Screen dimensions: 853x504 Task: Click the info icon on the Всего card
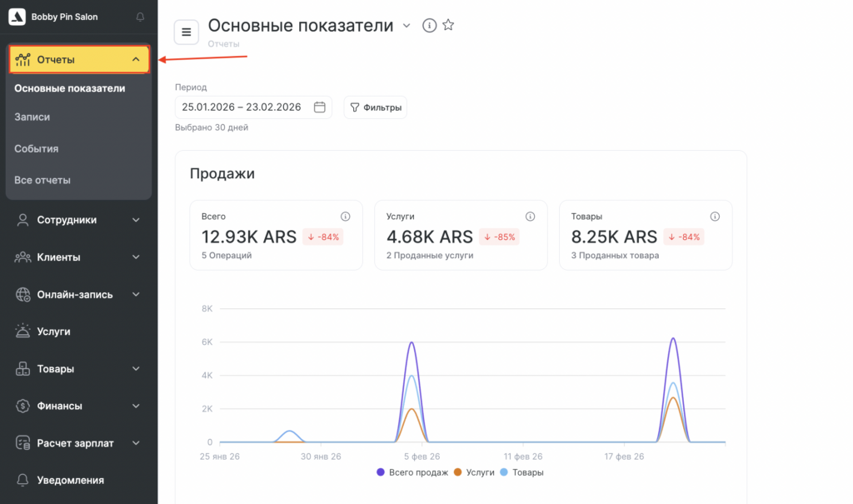click(x=345, y=217)
